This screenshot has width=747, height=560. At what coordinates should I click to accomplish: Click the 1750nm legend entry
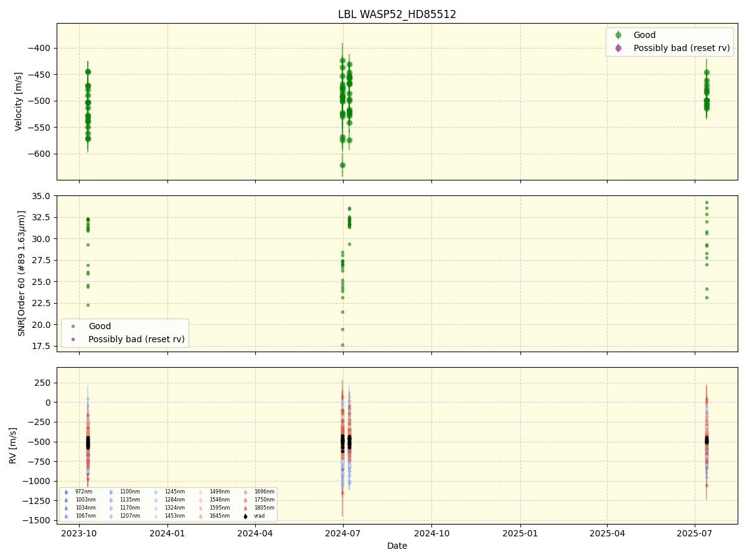258,500
